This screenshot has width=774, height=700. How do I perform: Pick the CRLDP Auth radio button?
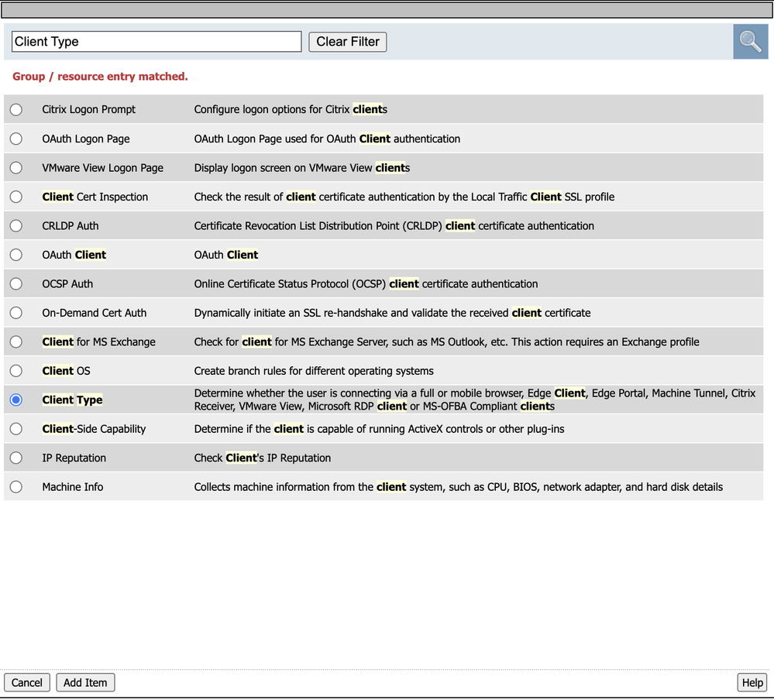tap(15, 226)
